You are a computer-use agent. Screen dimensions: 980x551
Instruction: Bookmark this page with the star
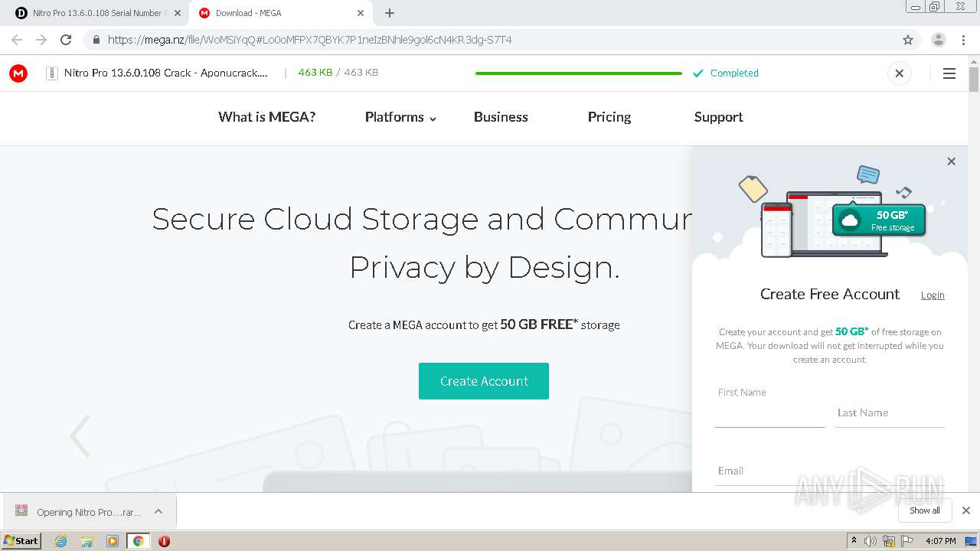pyautogui.click(x=908, y=40)
